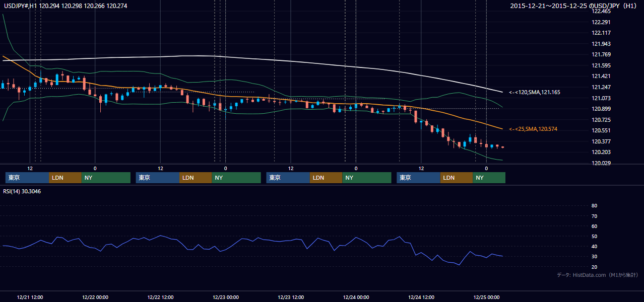This screenshot has width=644, height=302.
Task: Click the 12/24 12:00 date axis label
Action: [421, 297]
